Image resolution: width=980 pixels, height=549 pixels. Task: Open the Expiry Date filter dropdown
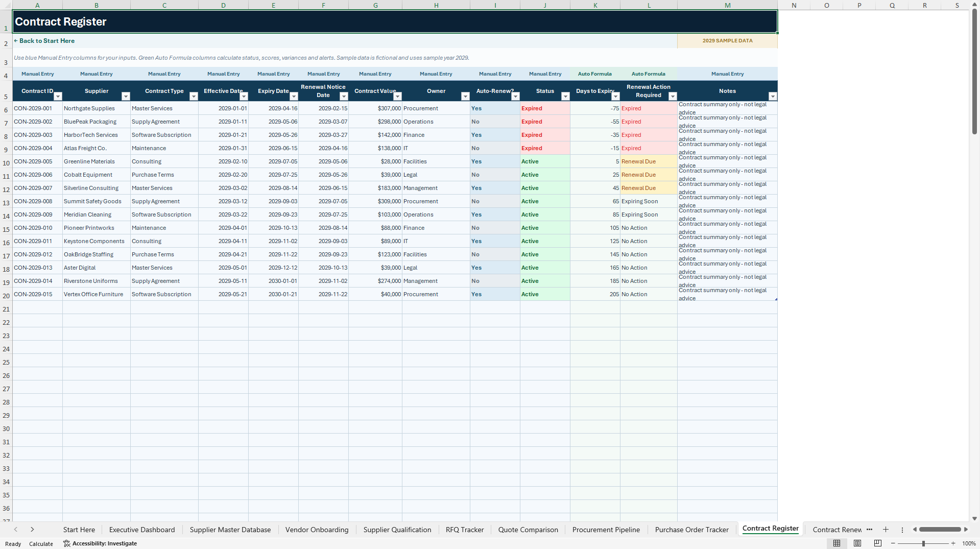pos(294,97)
